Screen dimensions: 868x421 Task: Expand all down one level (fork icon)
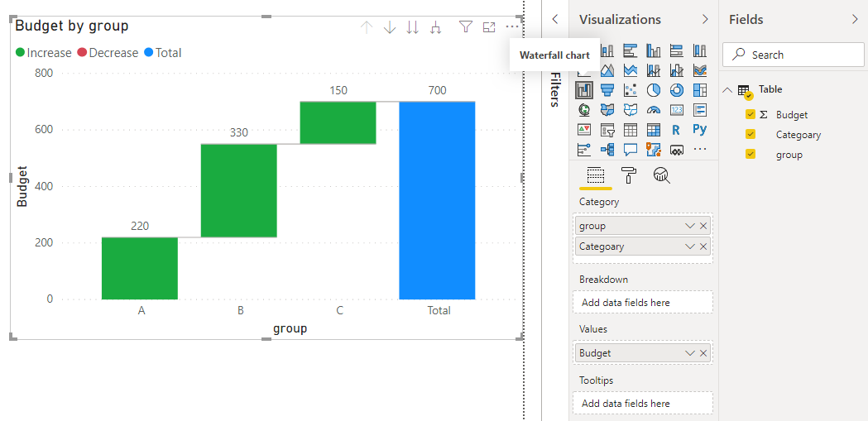click(436, 27)
